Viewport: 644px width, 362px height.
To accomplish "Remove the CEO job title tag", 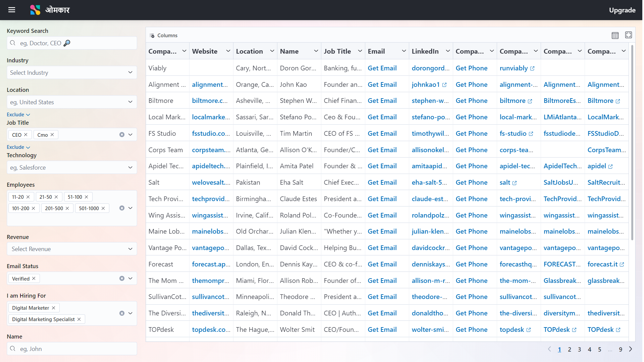I will point(26,135).
